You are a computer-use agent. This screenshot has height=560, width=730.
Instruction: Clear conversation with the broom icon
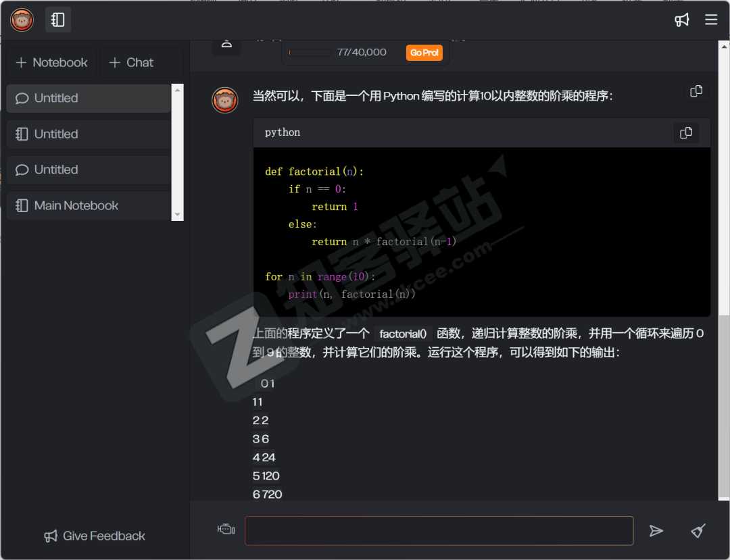(698, 531)
